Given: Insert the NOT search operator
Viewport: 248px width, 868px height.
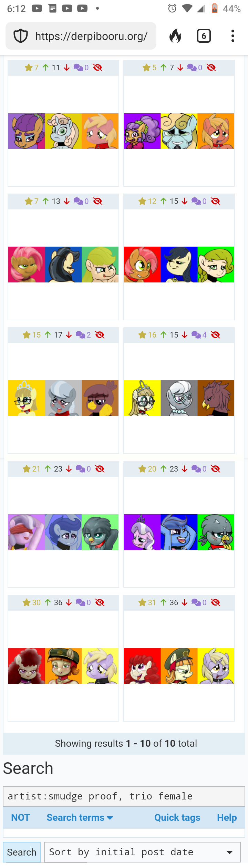Looking at the screenshot, I should point(20,817).
